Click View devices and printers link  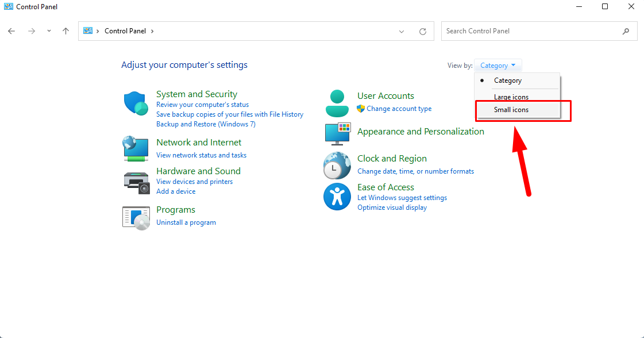click(194, 182)
